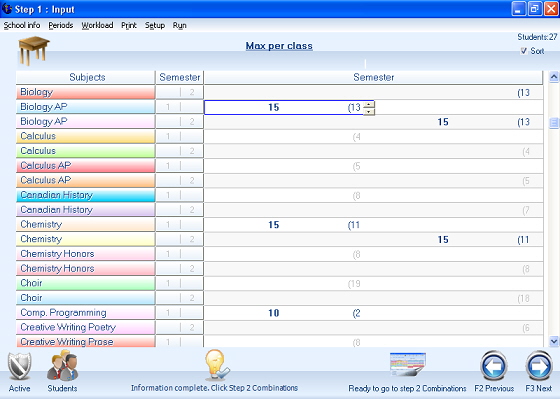
Task: Click the Max per class heading link
Action: click(x=279, y=46)
